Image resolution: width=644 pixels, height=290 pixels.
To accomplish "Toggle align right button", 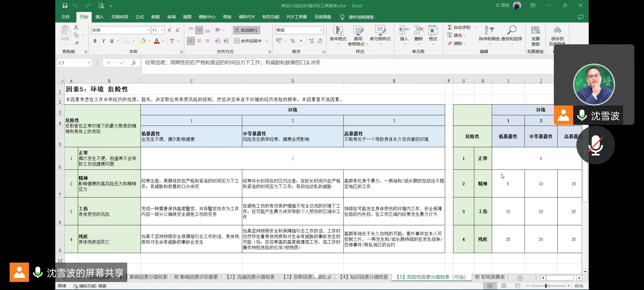I will tap(207, 41).
